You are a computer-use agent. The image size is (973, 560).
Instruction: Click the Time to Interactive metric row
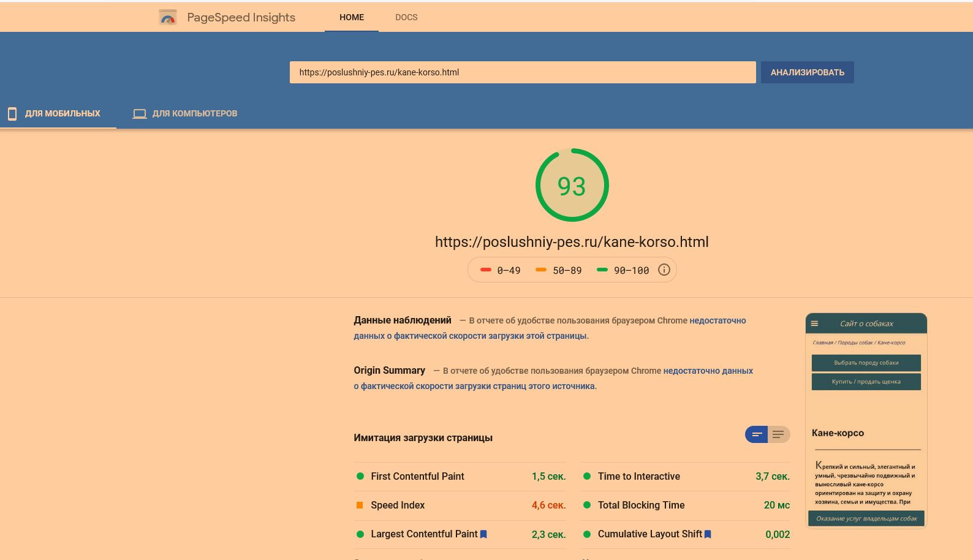[x=686, y=477]
